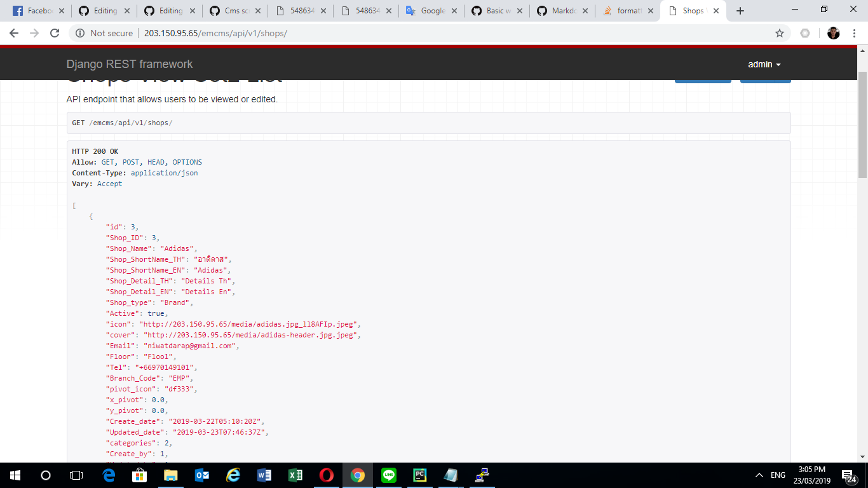The height and width of the screenshot is (488, 868).
Task: Open the adidas.jpg media icon link
Action: point(254,324)
